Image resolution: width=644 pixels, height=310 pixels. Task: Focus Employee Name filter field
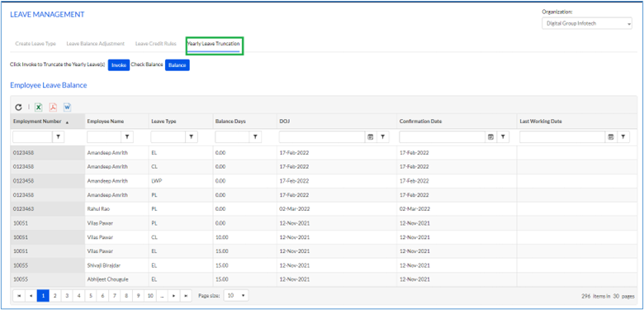pos(104,137)
